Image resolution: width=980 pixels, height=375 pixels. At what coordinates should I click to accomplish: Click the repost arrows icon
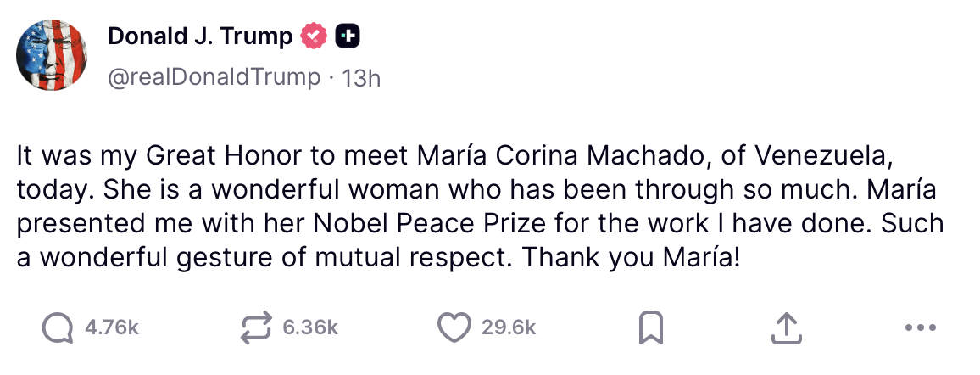pos(257,328)
